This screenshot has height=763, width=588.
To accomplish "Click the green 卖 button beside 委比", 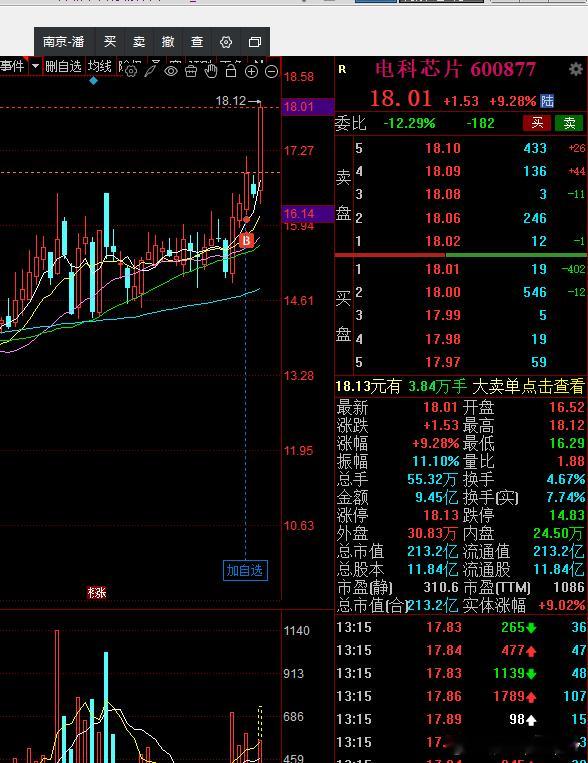I will 569,123.
